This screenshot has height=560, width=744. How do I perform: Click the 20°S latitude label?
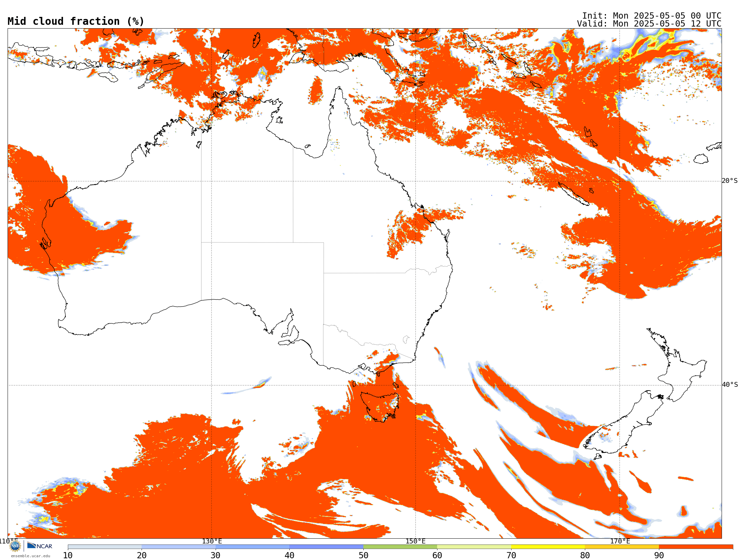(730, 181)
